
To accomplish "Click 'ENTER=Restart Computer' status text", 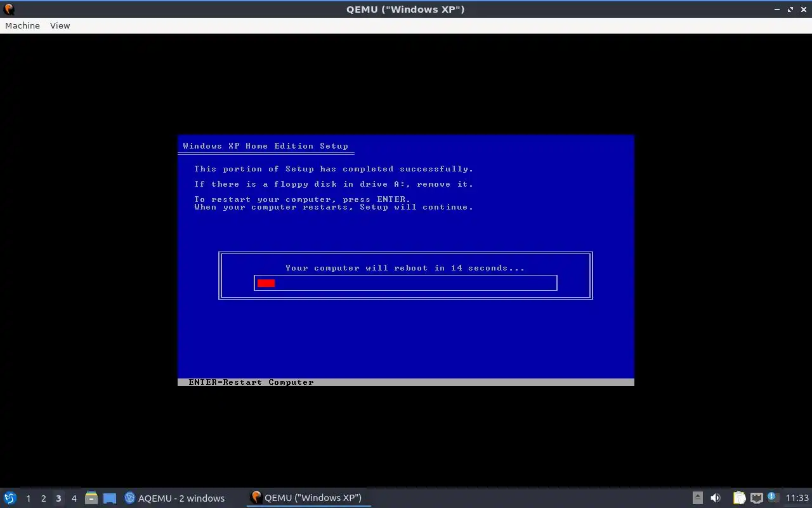I will [x=251, y=382].
